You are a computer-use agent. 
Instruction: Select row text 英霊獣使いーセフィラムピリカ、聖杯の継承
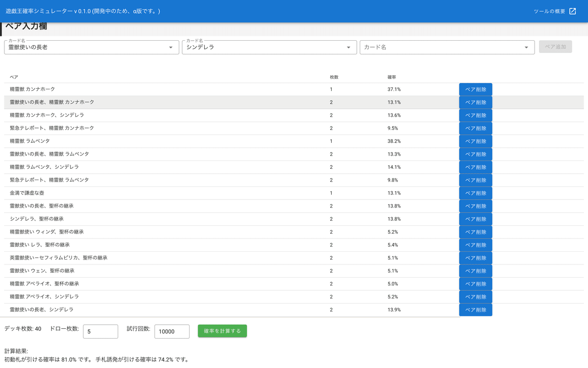click(x=58, y=258)
